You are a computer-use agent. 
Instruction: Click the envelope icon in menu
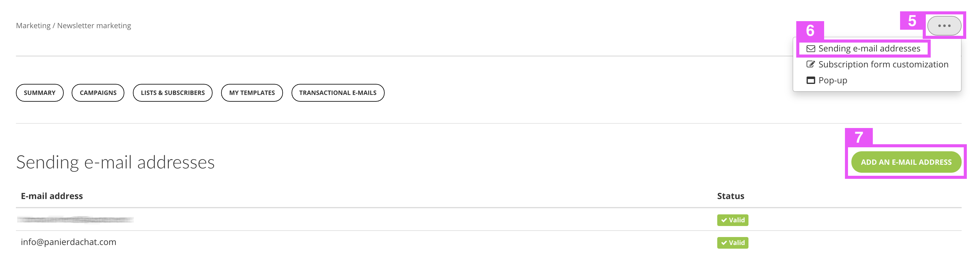pos(811,49)
